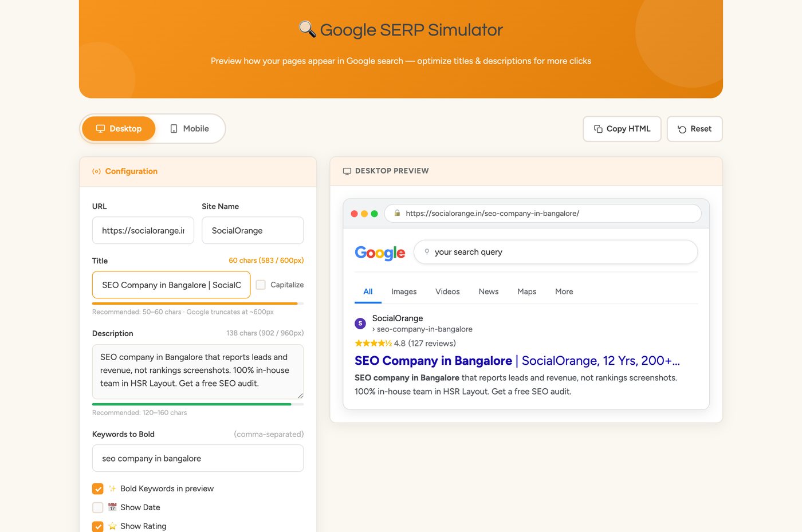Open the More tab in Google preview

(x=564, y=291)
